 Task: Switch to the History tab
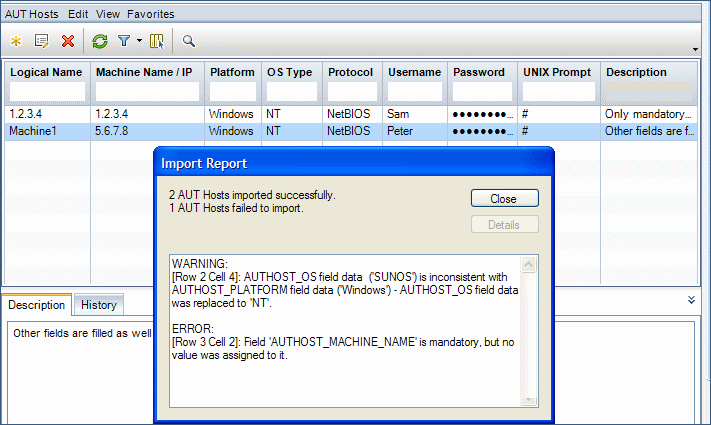click(x=99, y=305)
